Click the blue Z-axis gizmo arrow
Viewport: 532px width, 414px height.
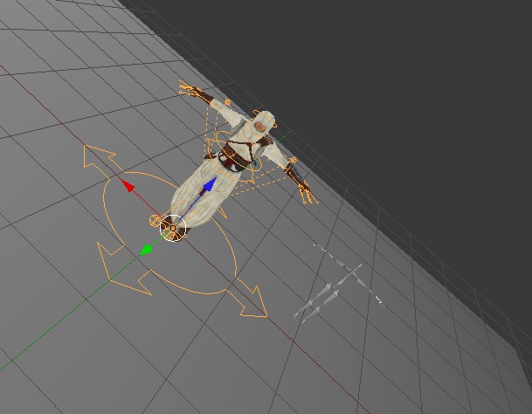(x=210, y=183)
